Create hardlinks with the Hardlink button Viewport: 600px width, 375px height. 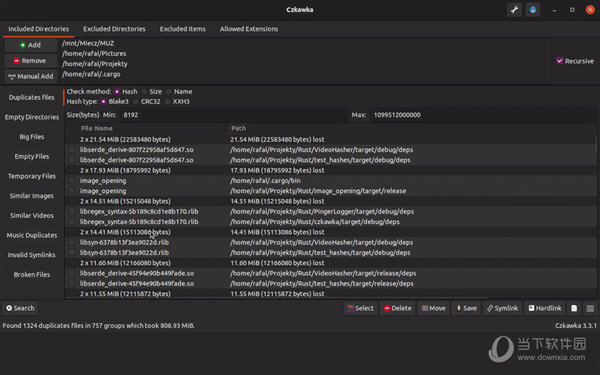tap(545, 308)
